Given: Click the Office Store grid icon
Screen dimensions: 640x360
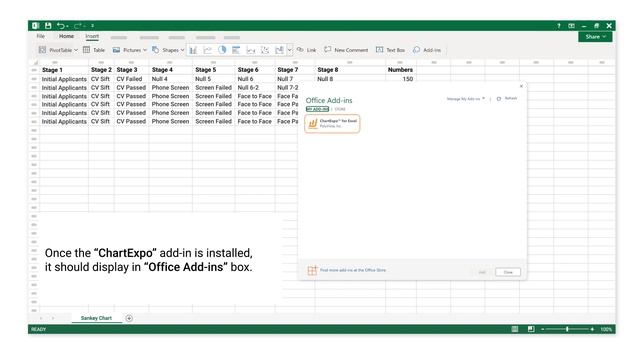Looking at the screenshot, I should coord(312,270).
